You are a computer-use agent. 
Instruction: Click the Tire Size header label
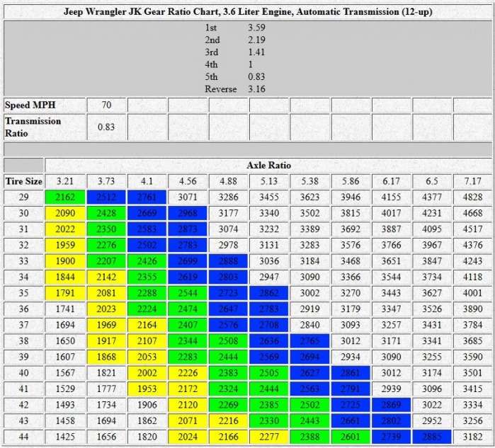pos(23,181)
